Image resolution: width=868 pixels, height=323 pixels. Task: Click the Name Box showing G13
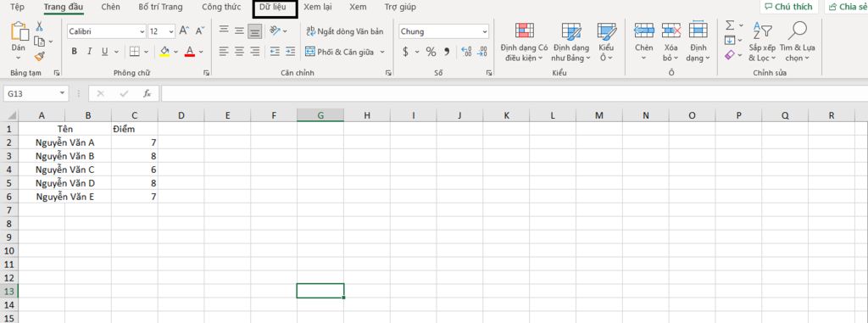click(x=35, y=93)
